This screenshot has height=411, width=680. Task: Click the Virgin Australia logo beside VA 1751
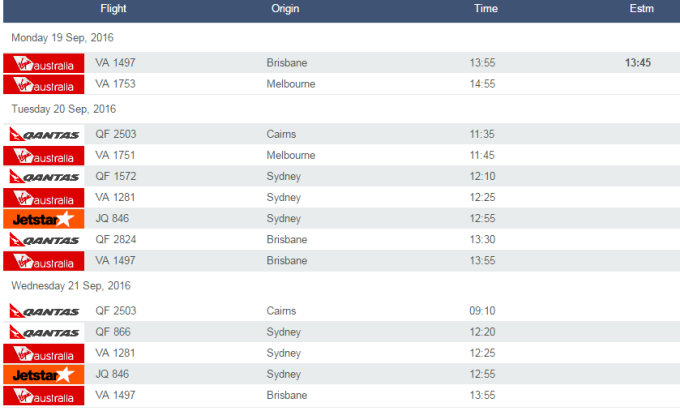coord(43,155)
